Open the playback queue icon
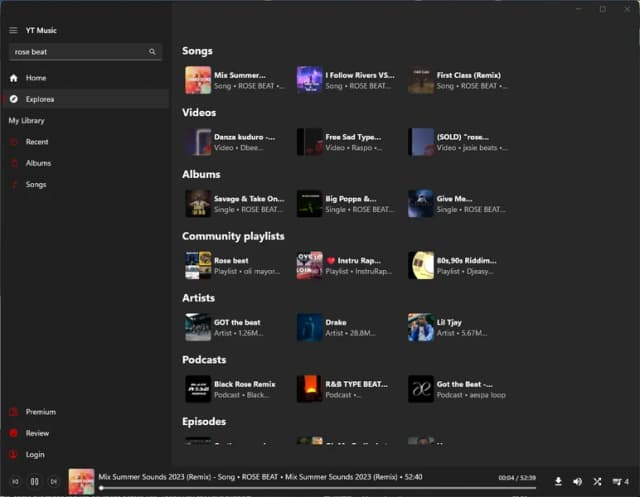Viewport: 640px width, 497px height. [x=617, y=482]
